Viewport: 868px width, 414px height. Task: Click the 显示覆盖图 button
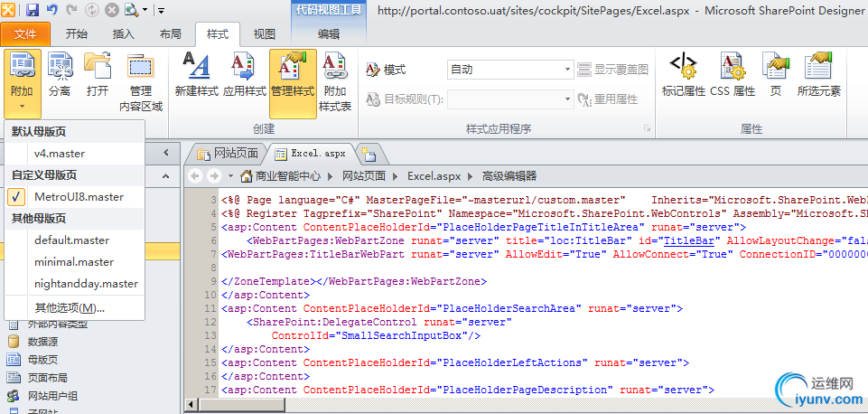coord(612,70)
